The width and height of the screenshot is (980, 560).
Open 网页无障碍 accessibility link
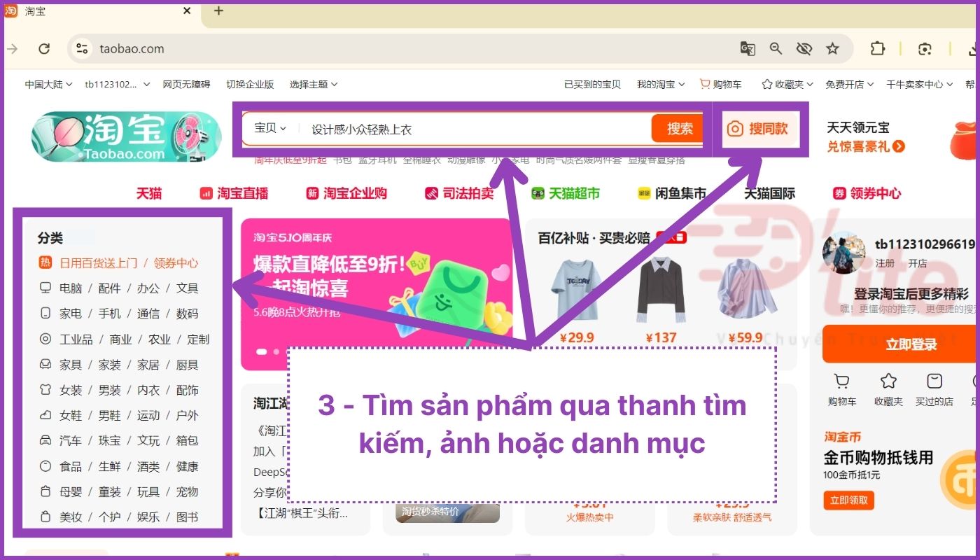click(186, 84)
